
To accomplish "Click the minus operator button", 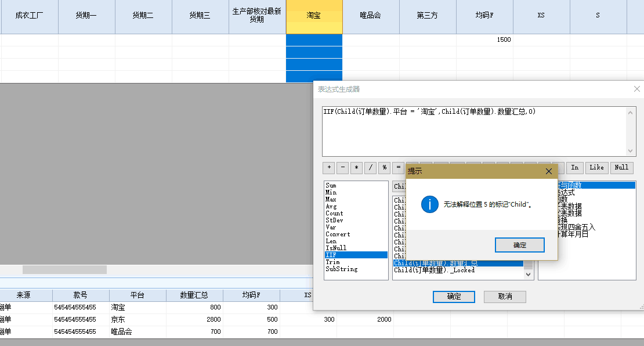I will 343,168.
